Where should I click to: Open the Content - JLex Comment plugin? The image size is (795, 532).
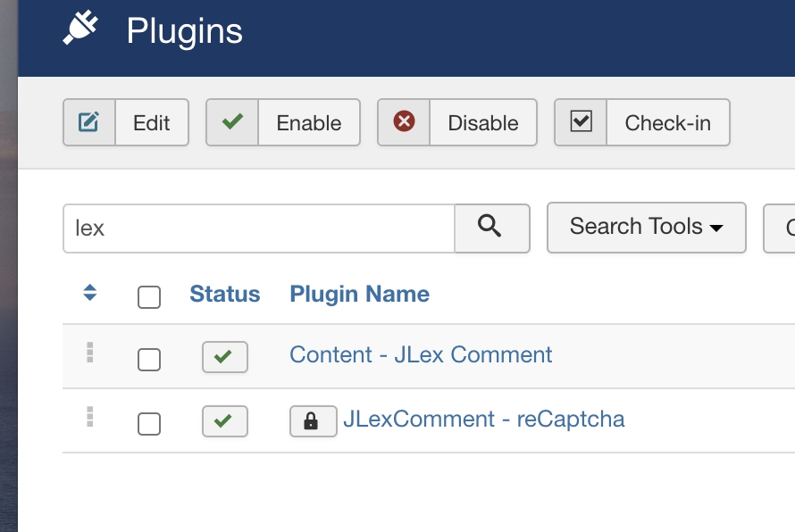pos(421,355)
